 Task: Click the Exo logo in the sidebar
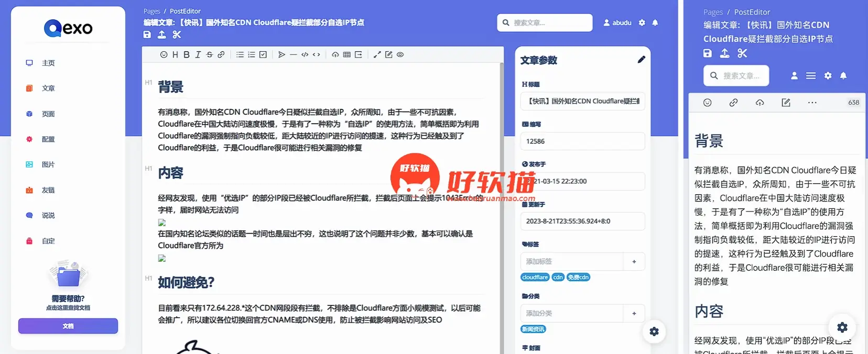coord(68,28)
